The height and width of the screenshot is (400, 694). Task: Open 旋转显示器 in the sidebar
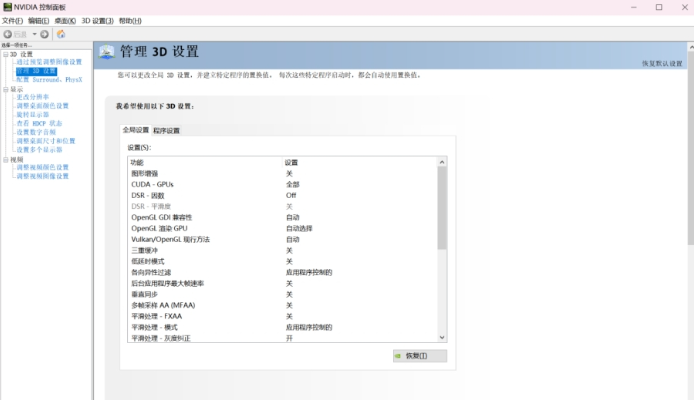[x=33, y=115]
